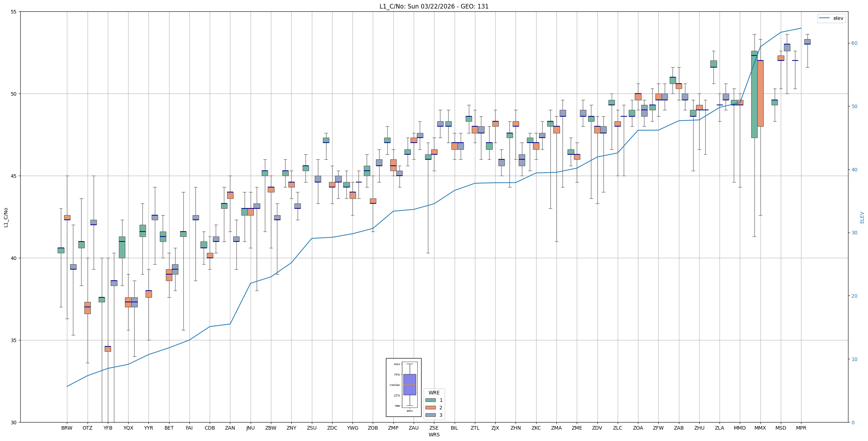Image resolution: width=868 pixels, height=441 pixels.
Task: Click the green WRE 1 legend swatch
Action: pos(430,400)
